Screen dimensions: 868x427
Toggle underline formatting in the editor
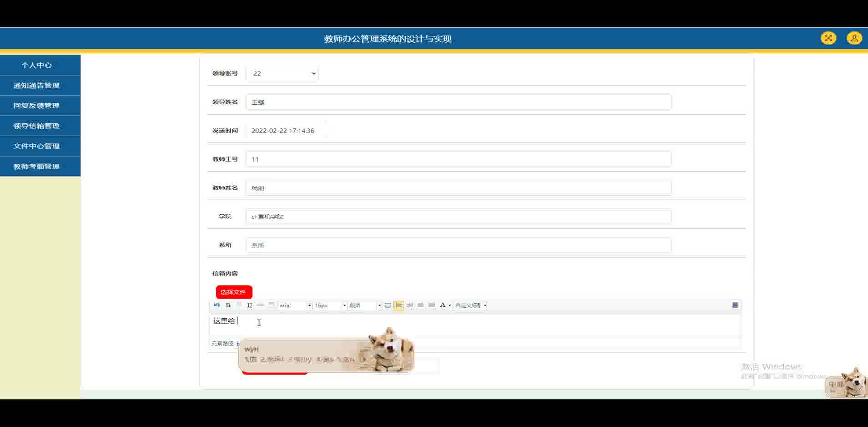pyautogui.click(x=249, y=305)
